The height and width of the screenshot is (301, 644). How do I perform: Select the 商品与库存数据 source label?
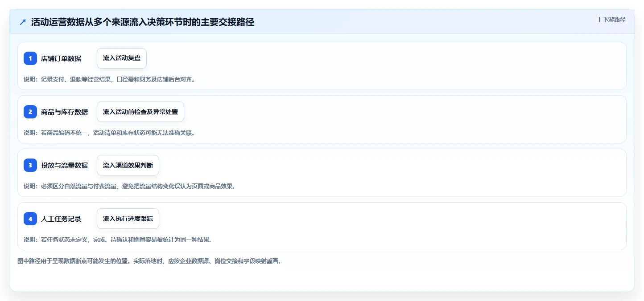coord(64,112)
